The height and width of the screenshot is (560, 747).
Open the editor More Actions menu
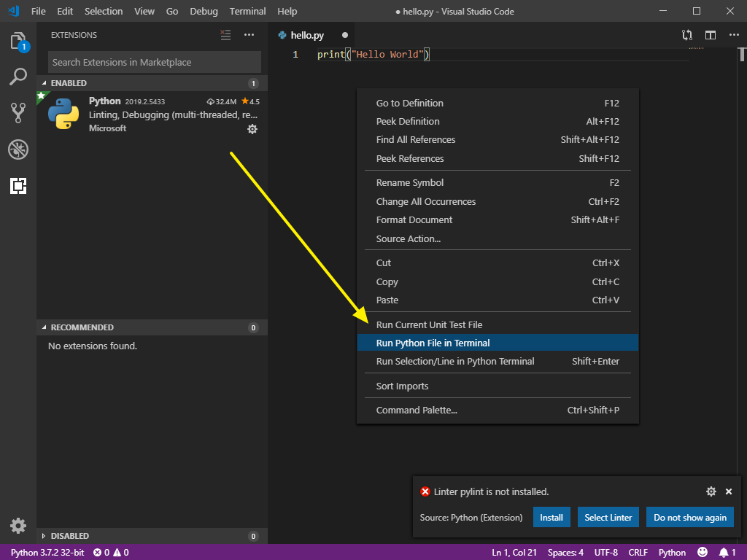pyautogui.click(x=734, y=34)
